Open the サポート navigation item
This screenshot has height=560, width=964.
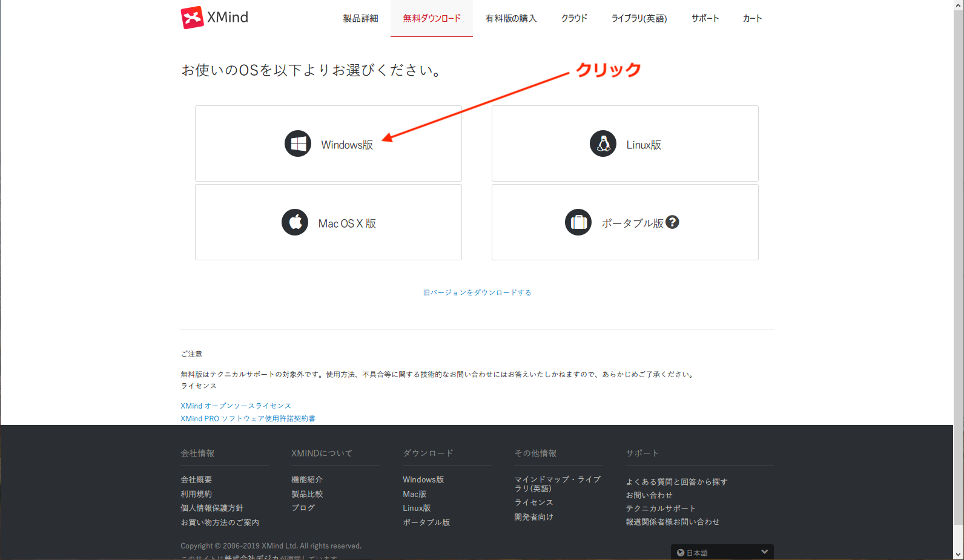pyautogui.click(x=705, y=19)
